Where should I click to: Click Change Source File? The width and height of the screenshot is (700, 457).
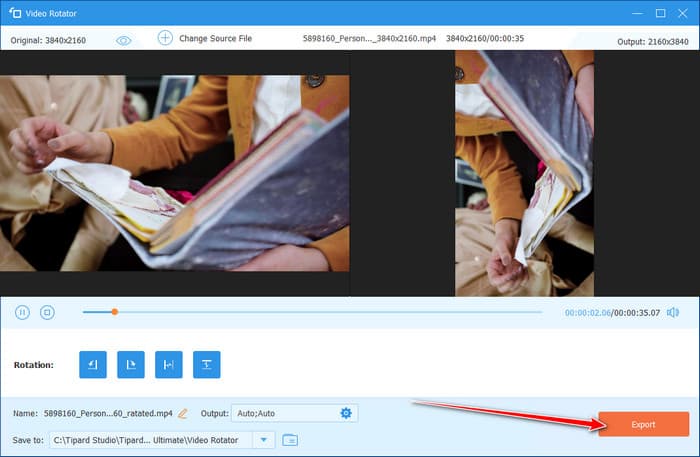216,38
